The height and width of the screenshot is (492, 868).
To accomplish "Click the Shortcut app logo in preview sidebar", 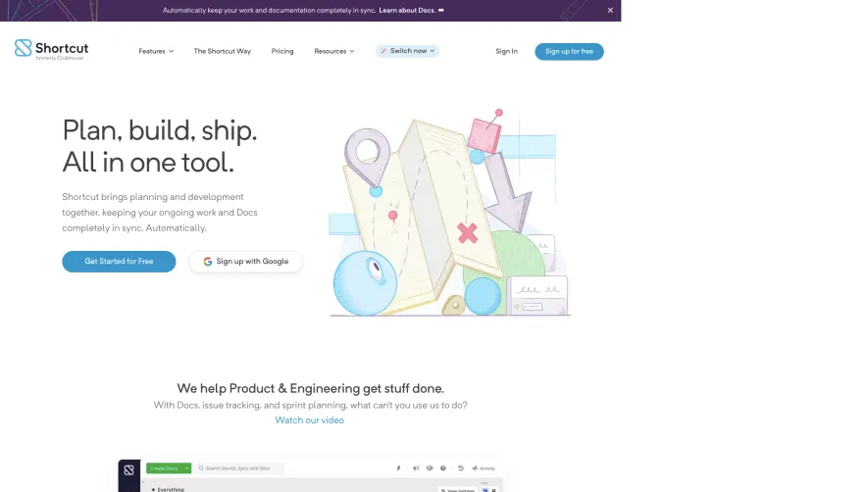I will click(129, 469).
